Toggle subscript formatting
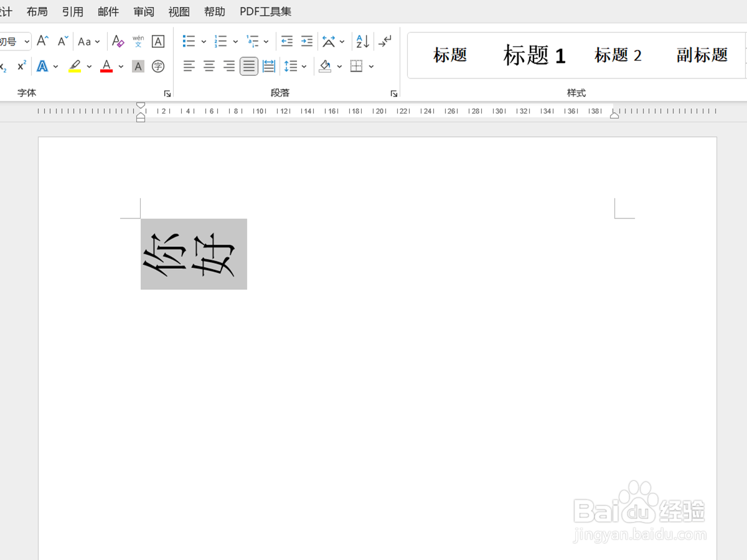The height and width of the screenshot is (560, 747). pos(4,66)
